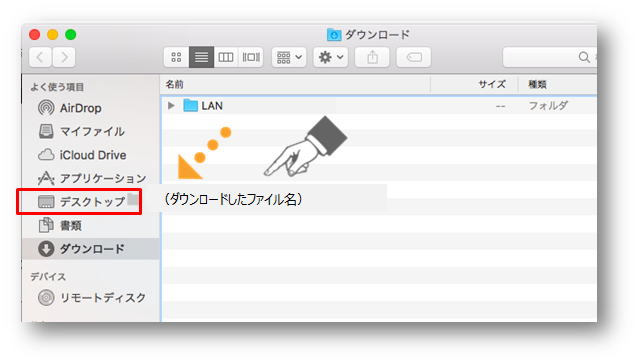This screenshot has height=364, width=639.
Task: Open the gear action menu
Action: [x=331, y=57]
